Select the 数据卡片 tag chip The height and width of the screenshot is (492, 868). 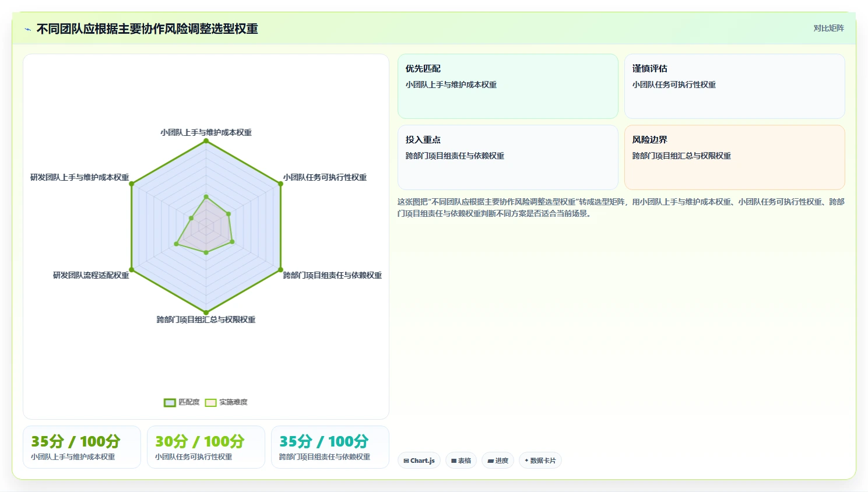click(540, 461)
